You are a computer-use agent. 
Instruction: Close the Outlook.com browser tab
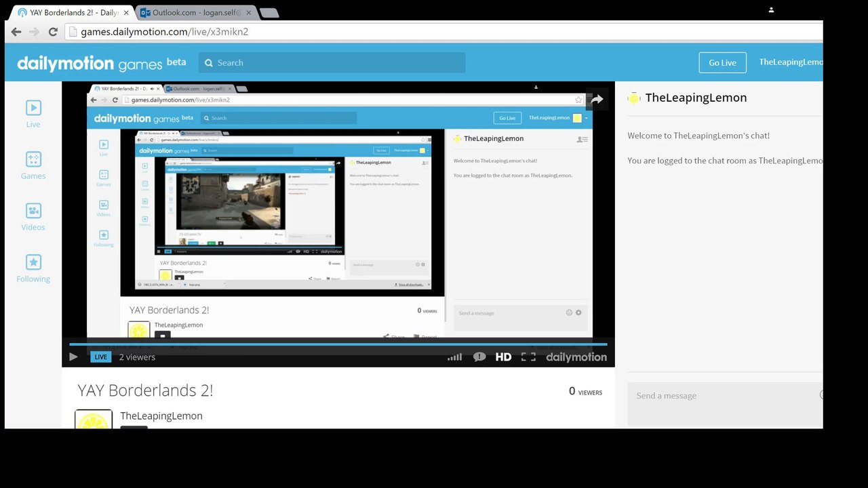click(x=249, y=12)
